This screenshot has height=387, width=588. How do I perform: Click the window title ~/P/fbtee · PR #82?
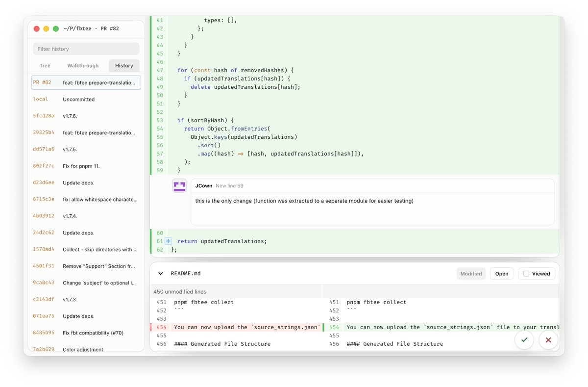91,28
